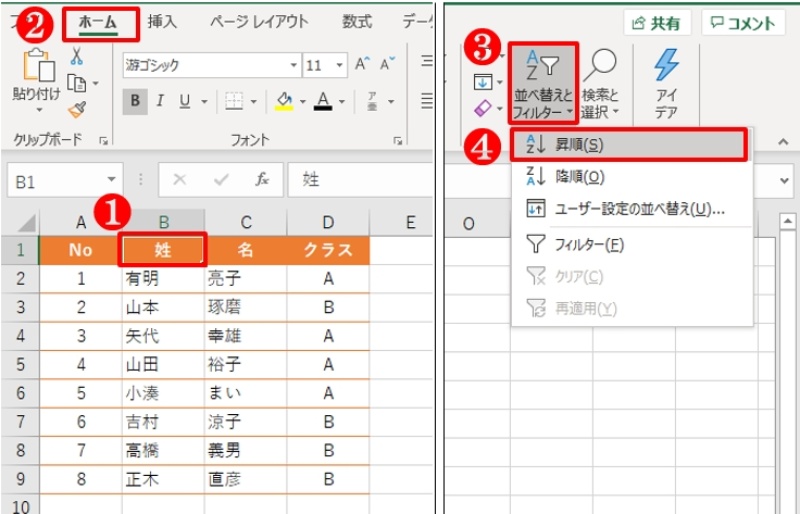Toggle Bold formatting
The image size is (800, 514).
(135, 101)
